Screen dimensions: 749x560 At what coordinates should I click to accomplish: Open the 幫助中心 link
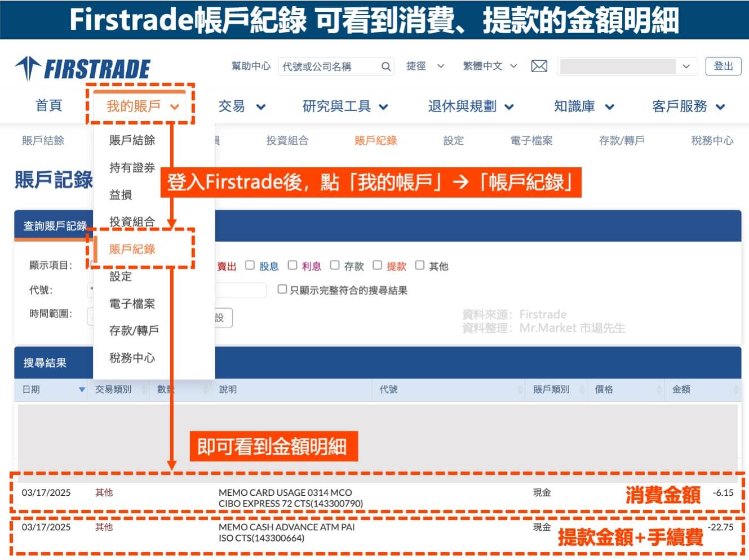251,66
